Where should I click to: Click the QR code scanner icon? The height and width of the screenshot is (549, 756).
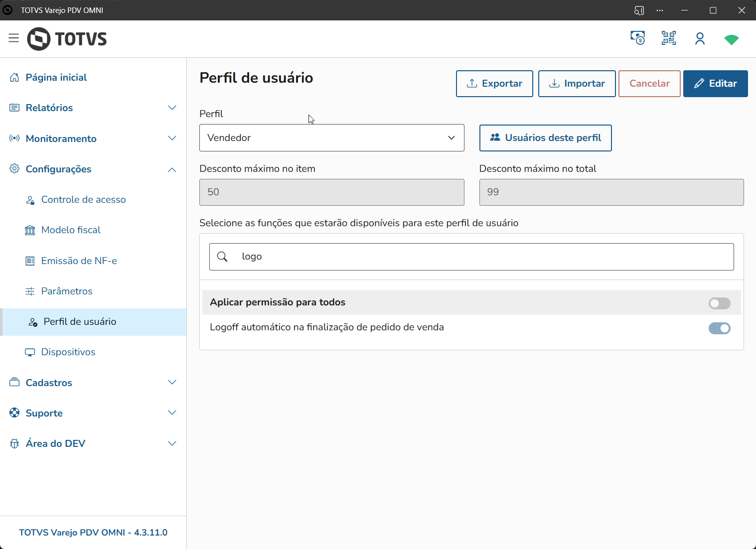(x=668, y=38)
